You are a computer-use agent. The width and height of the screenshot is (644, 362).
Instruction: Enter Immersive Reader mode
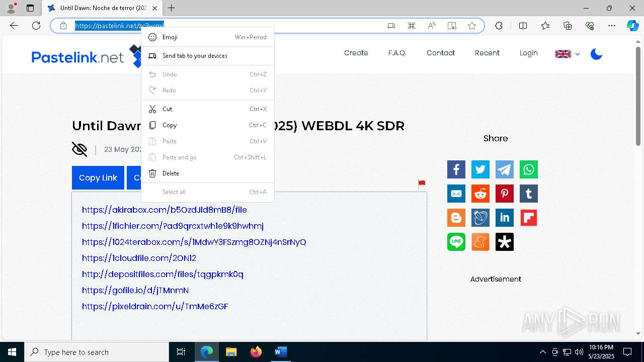pyautogui.click(x=452, y=26)
